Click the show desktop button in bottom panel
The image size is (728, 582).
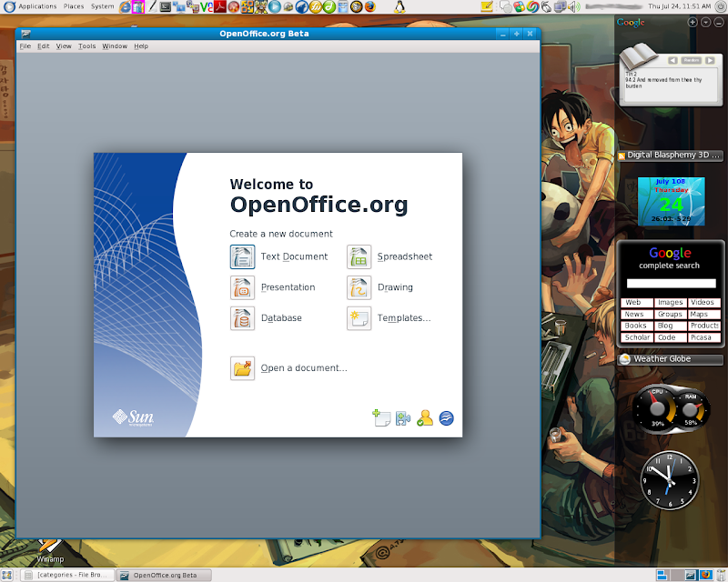6,575
